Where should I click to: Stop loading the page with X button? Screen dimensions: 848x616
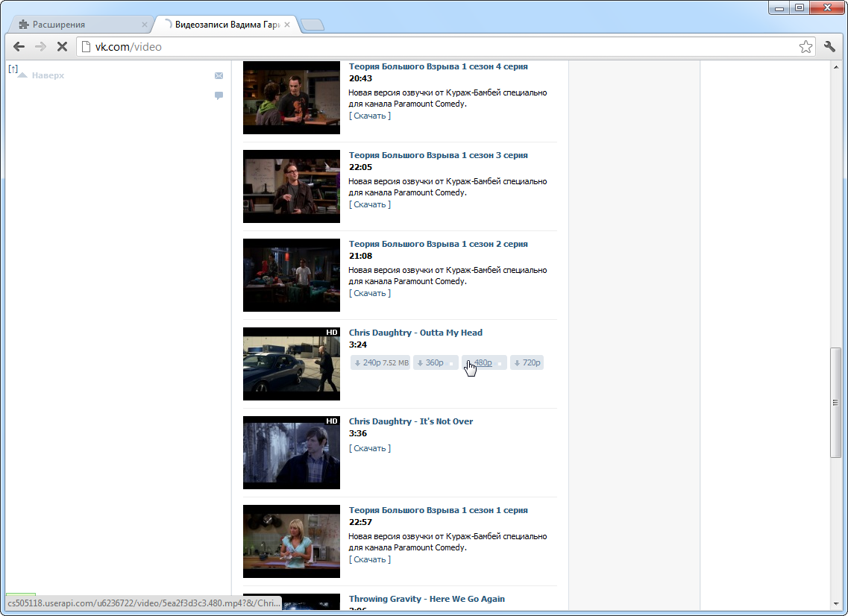62,46
